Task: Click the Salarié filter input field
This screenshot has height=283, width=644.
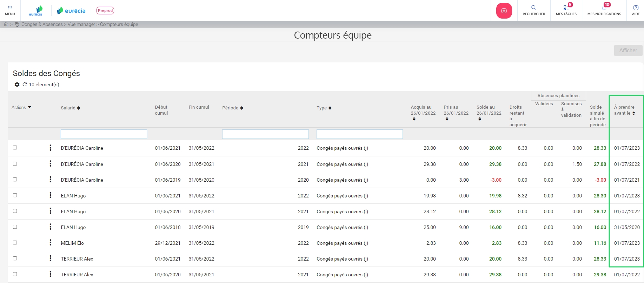Action: [104, 134]
